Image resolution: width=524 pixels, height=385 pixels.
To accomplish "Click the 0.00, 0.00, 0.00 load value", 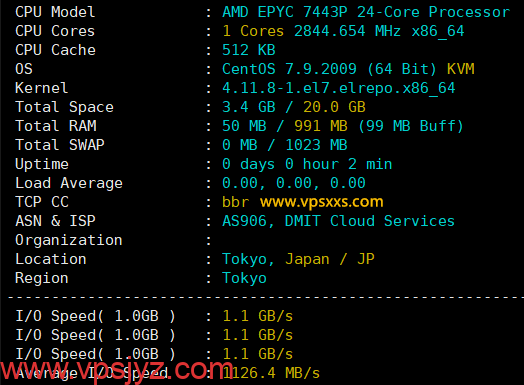I will point(294,183).
